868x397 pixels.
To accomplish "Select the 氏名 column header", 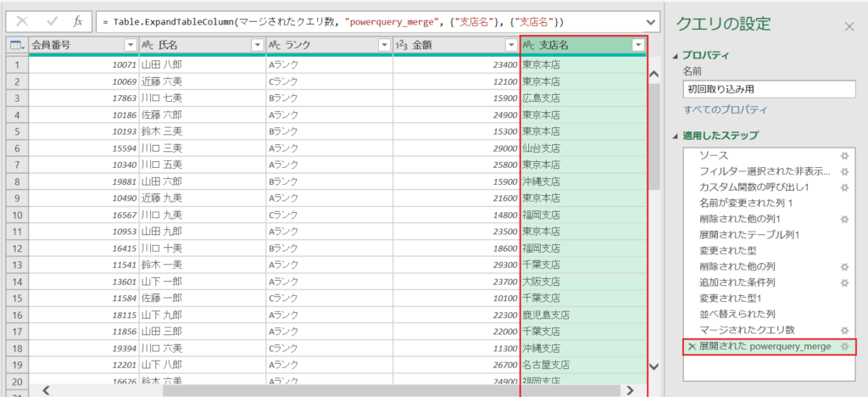I will pyautogui.click(x=202, y=46).
